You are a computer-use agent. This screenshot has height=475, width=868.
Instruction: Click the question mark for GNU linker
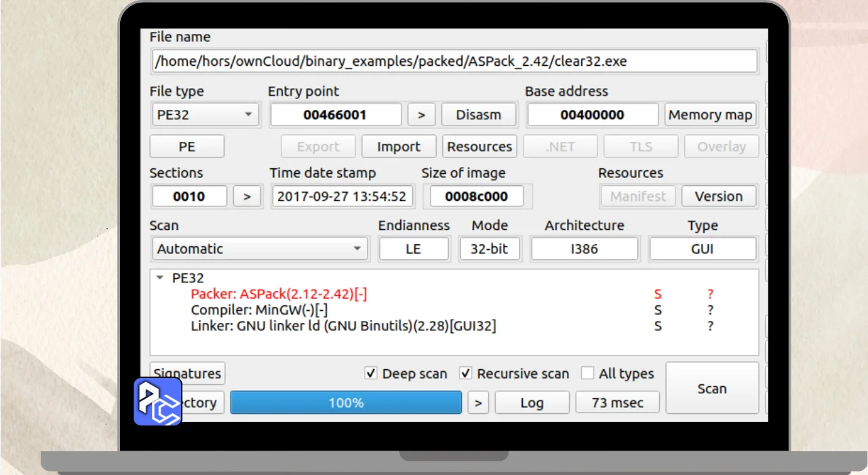(x=710, y=326)
